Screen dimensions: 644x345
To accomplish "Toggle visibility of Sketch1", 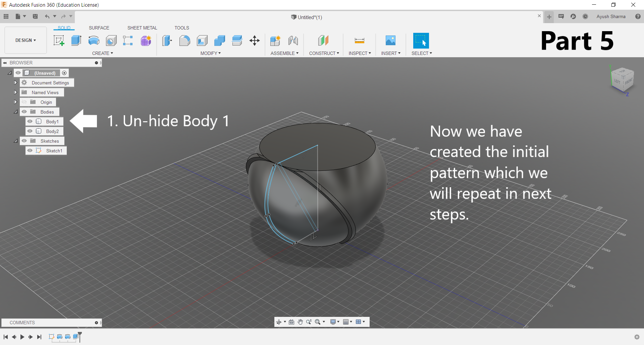I will [30, 151].
